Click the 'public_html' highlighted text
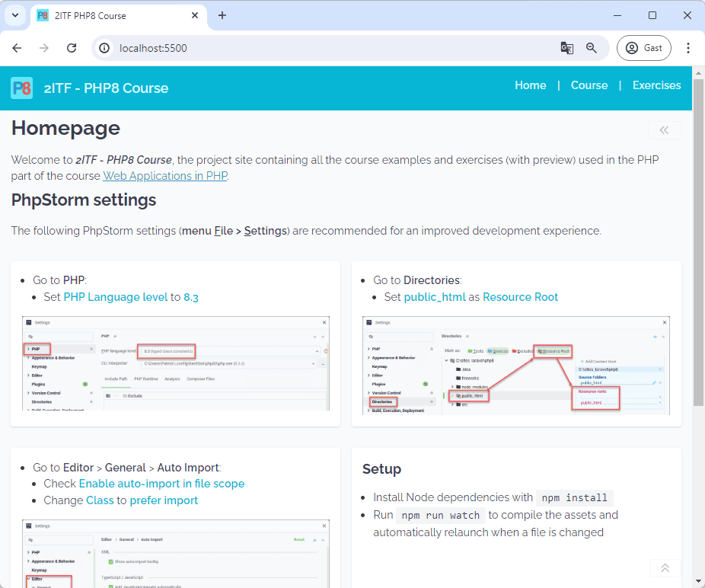Image resolution: width=705 pixels, height=588 pixels. (x=435, y=297)
